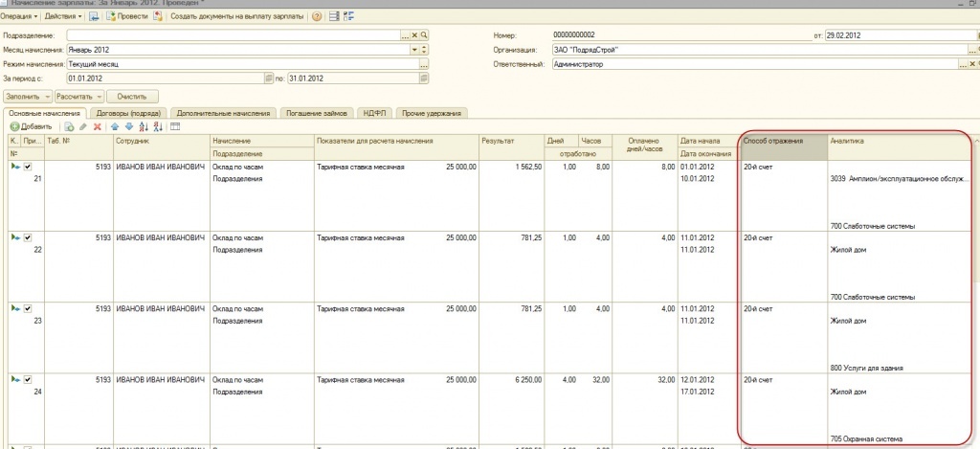
Task: Click the Очистить button
Action: 132,97
